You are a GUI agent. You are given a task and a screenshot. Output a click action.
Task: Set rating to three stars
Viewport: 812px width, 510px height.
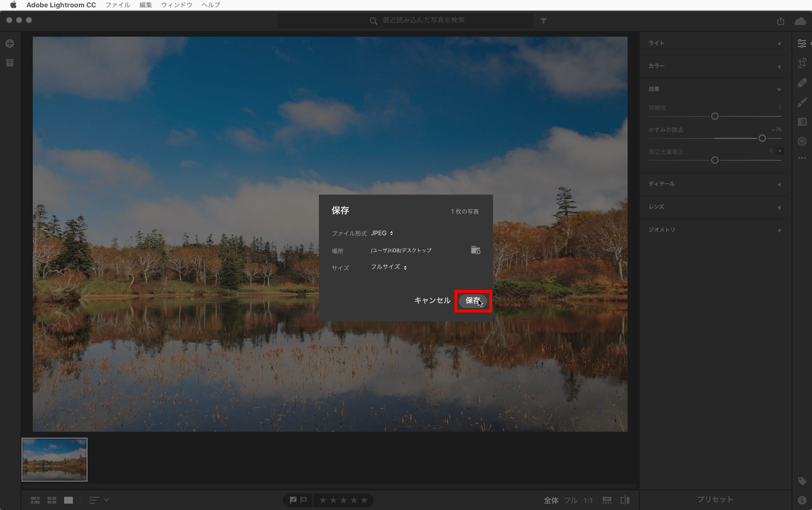tap(343, 500)
